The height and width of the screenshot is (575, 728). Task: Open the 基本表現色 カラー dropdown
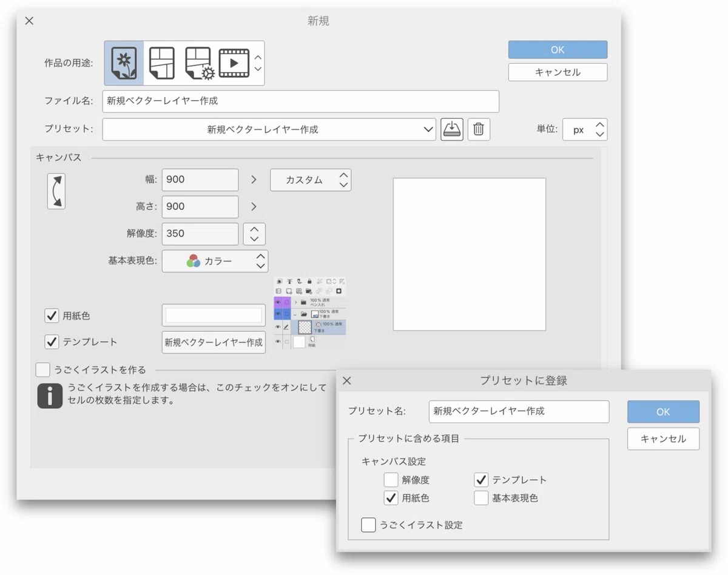(215, 261)
